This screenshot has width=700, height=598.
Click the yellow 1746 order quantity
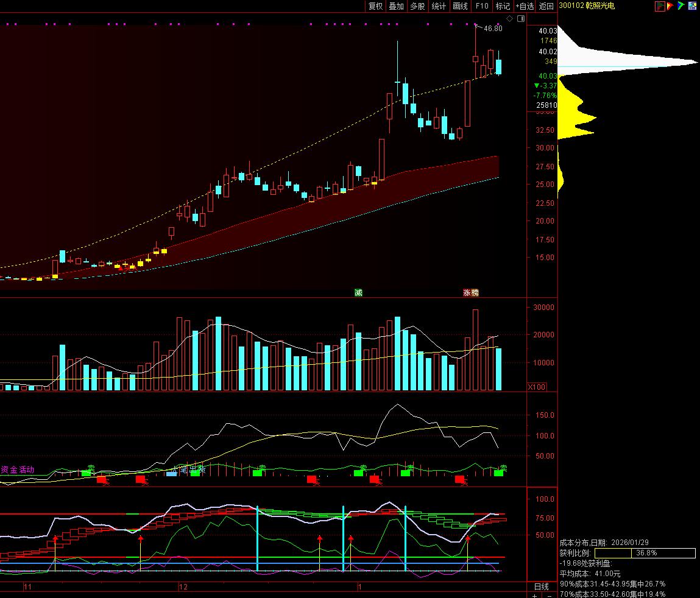(549, 41)
